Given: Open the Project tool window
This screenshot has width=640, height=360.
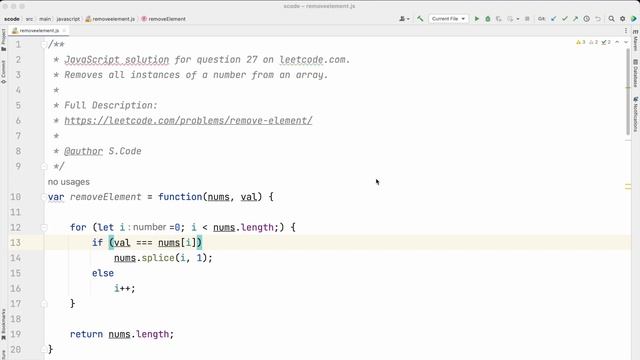Looking at the screenshot, I should [3, 40].
